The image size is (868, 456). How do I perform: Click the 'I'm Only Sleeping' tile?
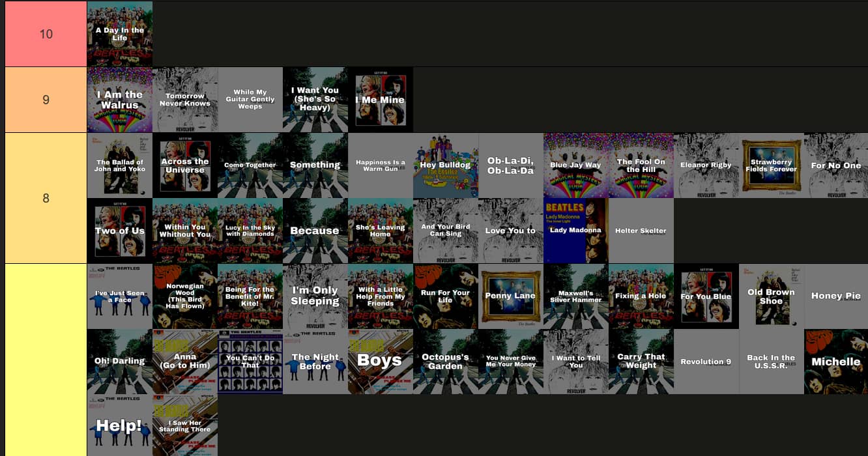click(x=315, y=296)
